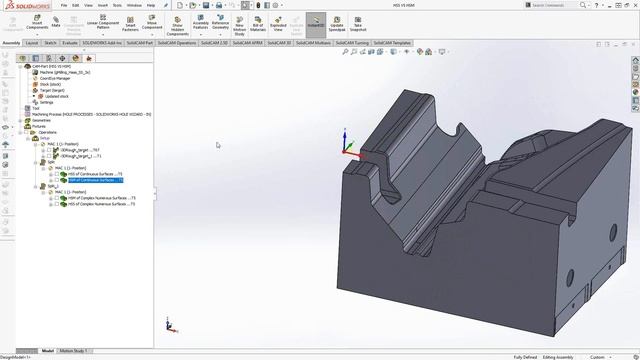Open the dropdown arrow under Insert Components

pyautogui.click(x=37, y=34)
